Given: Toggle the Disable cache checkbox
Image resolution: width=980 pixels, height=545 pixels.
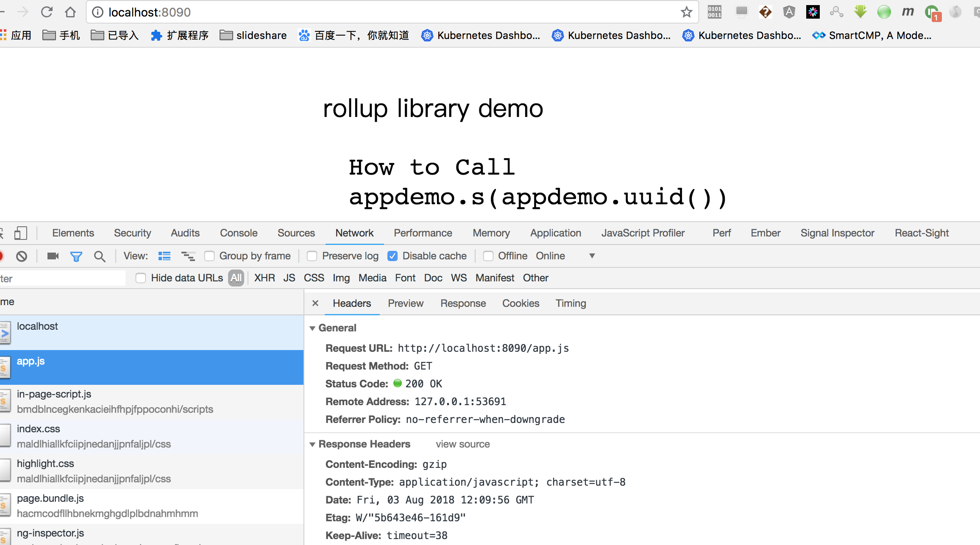Looking at the screenshot, I should click(393, 256).
